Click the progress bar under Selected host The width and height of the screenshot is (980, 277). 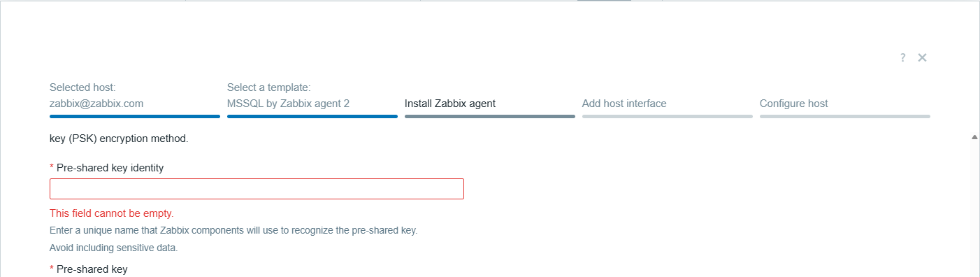[135, 116]
